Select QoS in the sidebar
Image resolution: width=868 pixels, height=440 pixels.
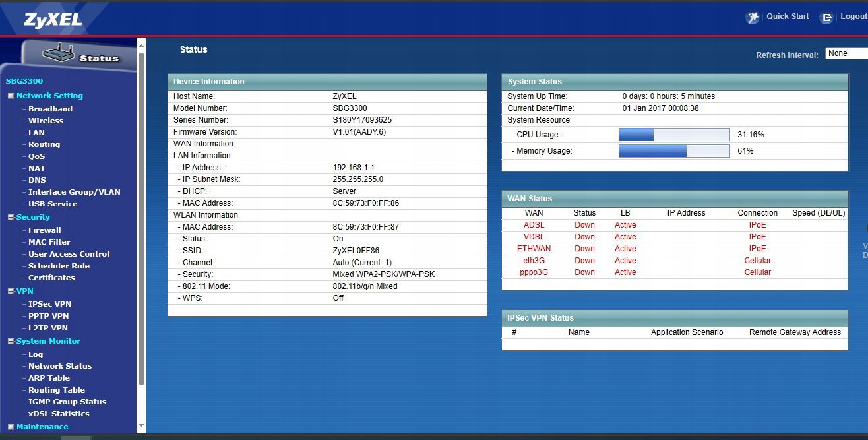coord(36,156)
